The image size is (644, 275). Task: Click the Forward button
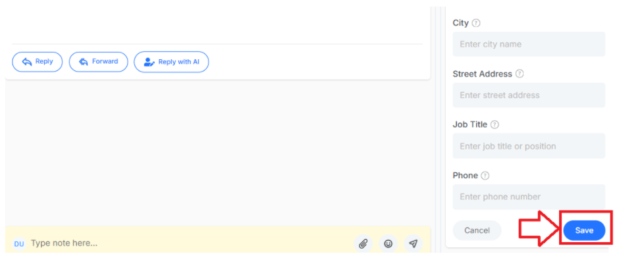[x=99, y=62]
